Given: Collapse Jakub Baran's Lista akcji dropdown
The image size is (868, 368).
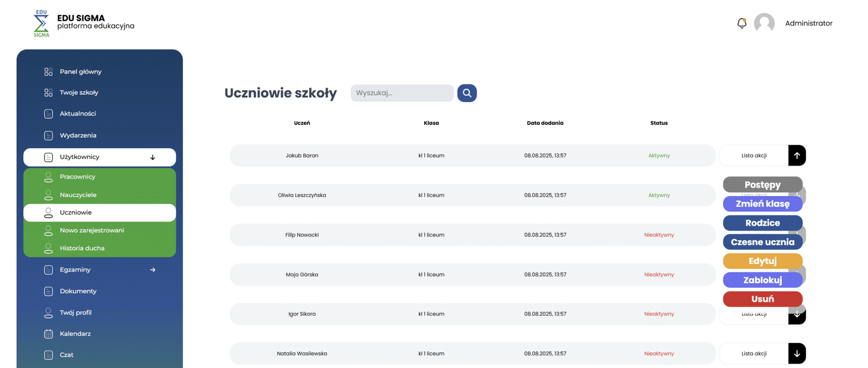Looking at the screenshot, I should click(x=796, y=156).
